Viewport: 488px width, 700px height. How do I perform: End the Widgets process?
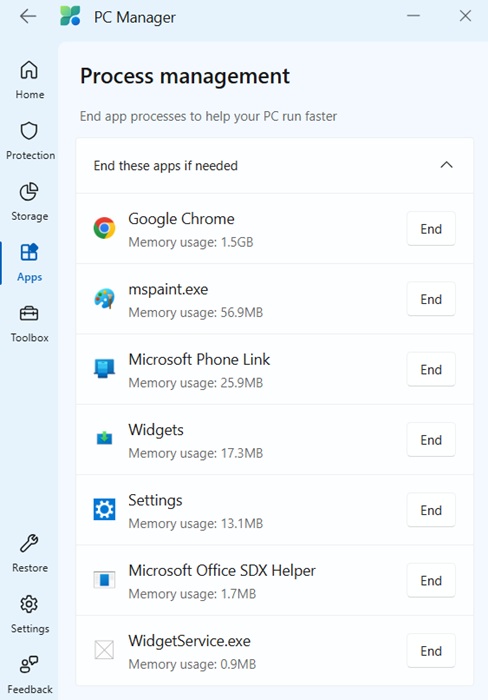tap(431, 440)
